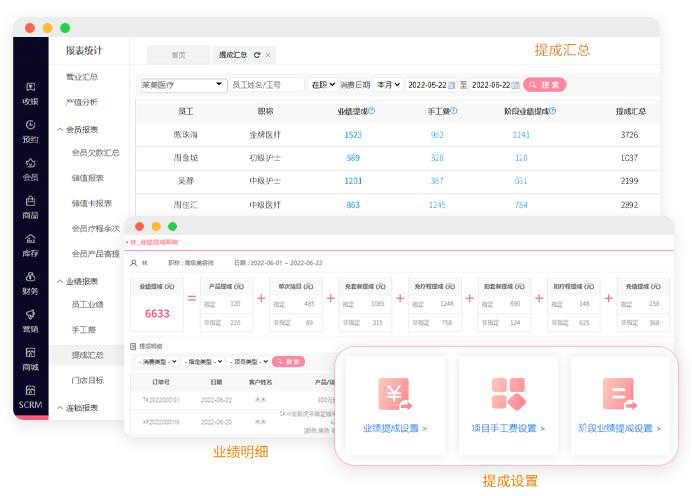Image resolution: width=692 pixels, height=496 pixels.
Task: Open the 消费类型 filter dropdown
Action: (x=158, y=362)
